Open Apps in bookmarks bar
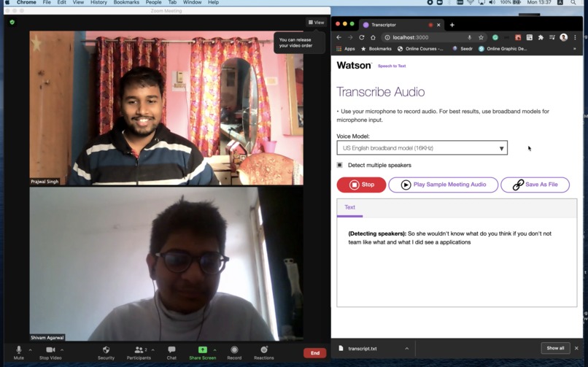The width and height of the screenshot is (588, 367). pos(346,49)
